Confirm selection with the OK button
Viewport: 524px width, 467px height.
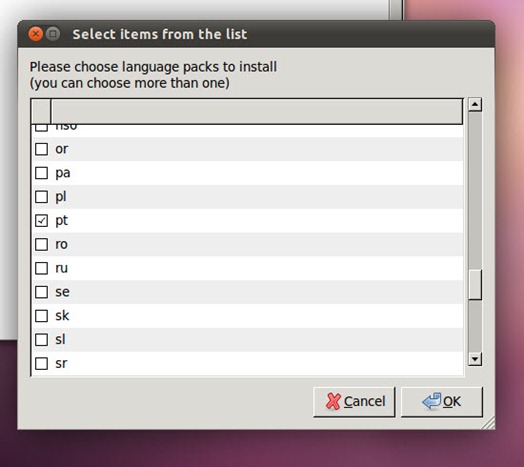pos(442,402)
